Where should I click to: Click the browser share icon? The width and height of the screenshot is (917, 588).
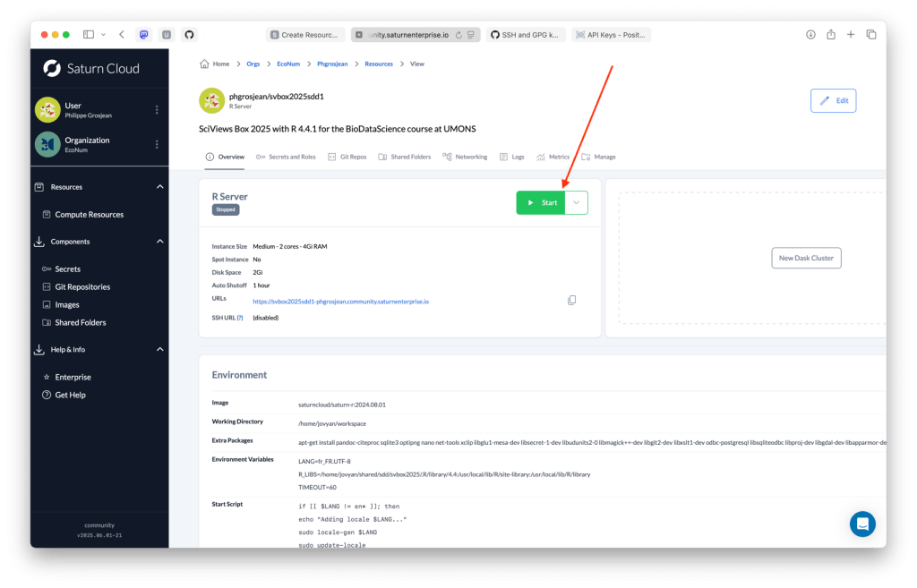pos(831,35)
